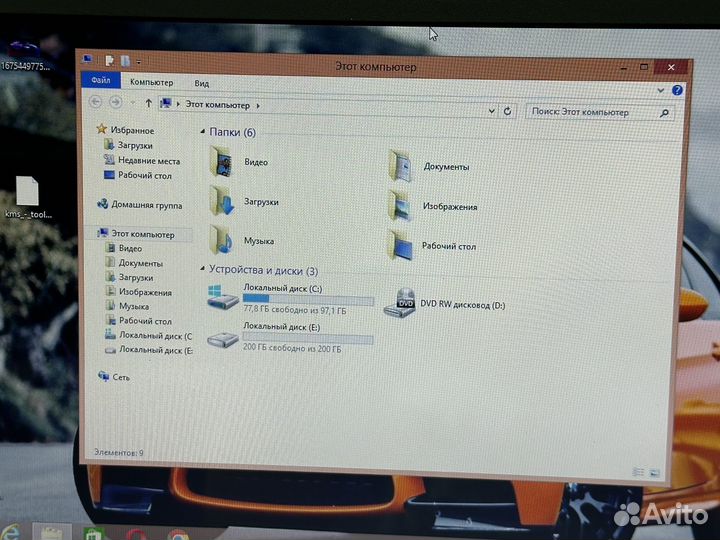Select Локальный диск (E:) drive icon
The image size is (720, 540).
tap(222, 340)
